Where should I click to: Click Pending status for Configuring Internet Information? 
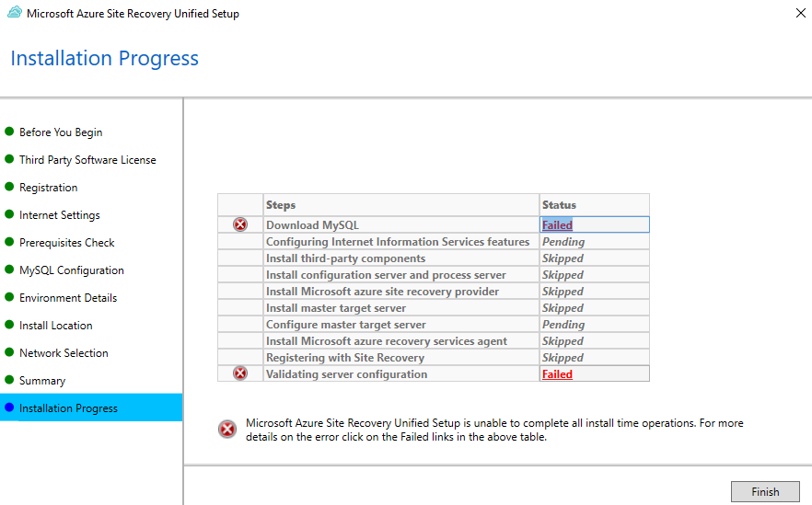tap(563, 242)
